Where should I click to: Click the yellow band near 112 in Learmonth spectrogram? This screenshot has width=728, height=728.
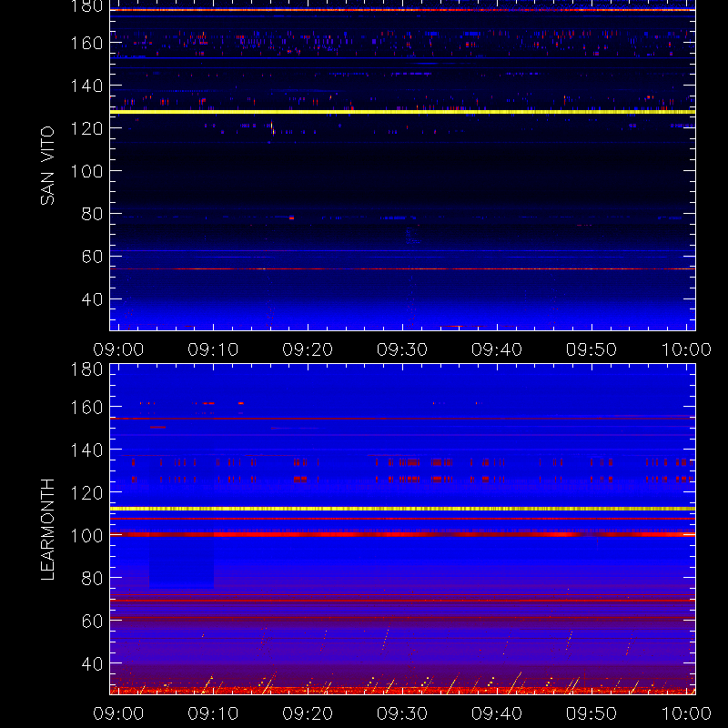click(402, 509)
